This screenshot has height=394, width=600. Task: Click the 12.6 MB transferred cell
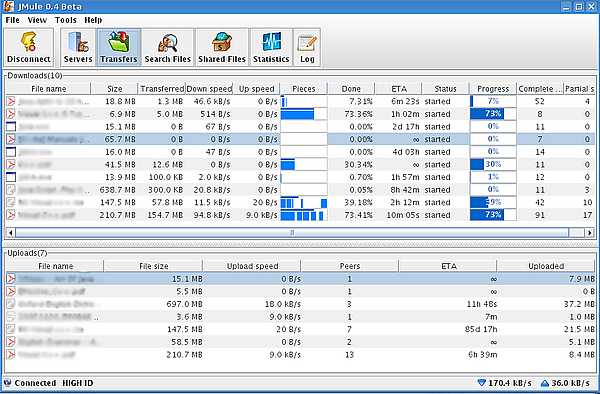coord(168,164)
